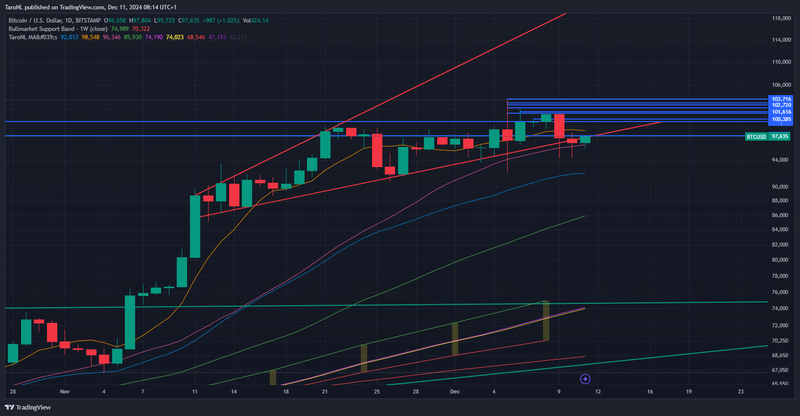Screen dimensions: 800x416
Task: Click the Nov label on the time axis
Action: [x=64, y=391]
